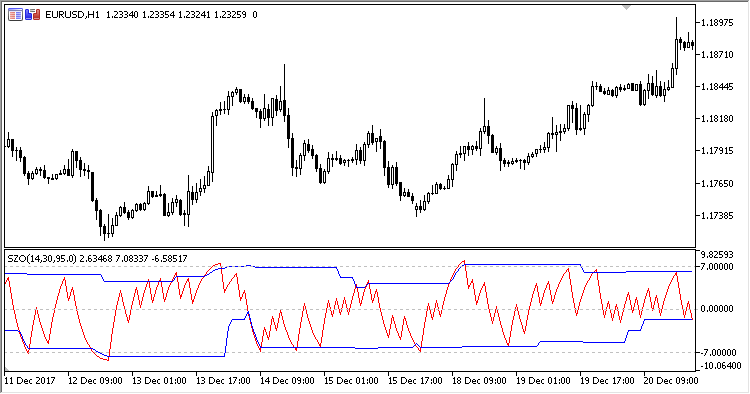Click the 19 Dec 01:00 time label
This screenshot has width=750, height=394.
543,381
